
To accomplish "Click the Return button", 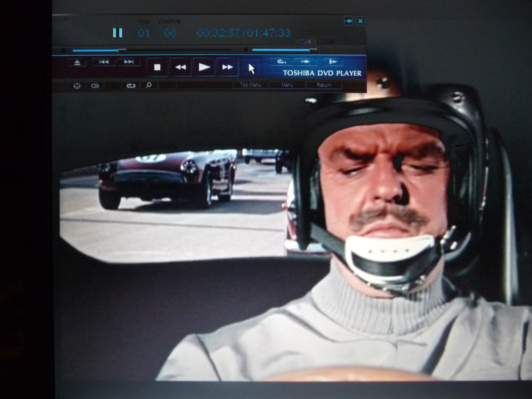I will [x=324, y=85].
